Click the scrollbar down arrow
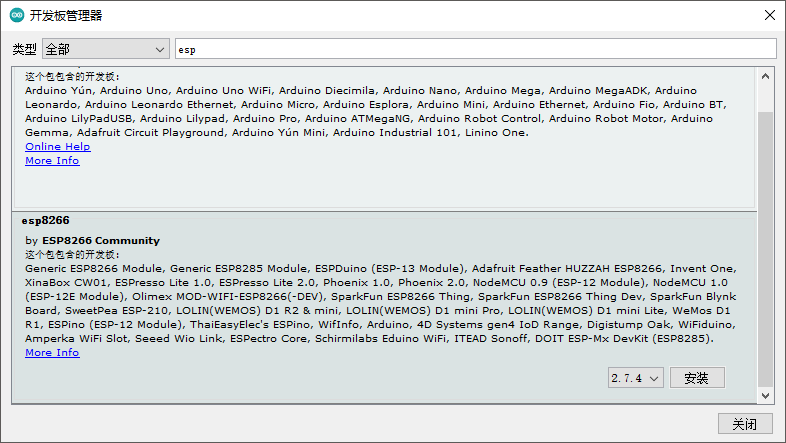Screen dimensions: 786x443 (x=766, y=395)
